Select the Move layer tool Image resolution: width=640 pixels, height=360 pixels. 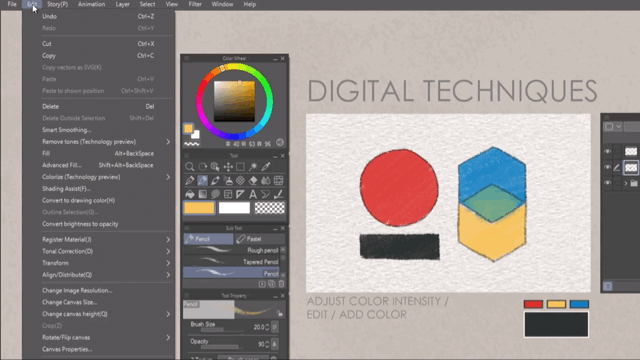pyautogui.click(x=228, y=167)
